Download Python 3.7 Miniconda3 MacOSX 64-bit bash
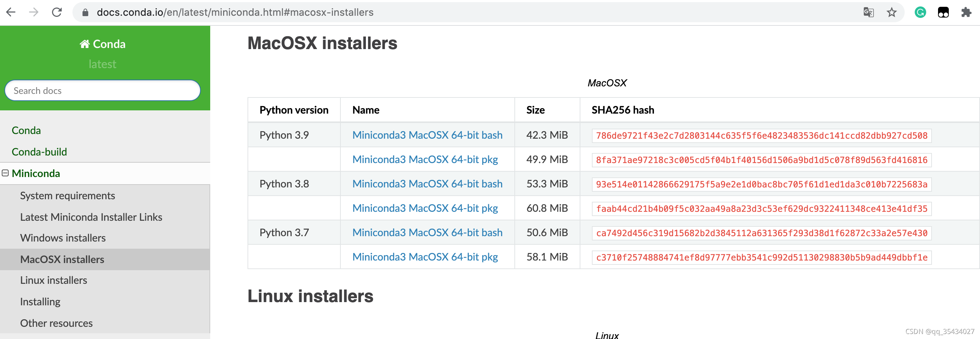The height and width of the screenshot is (339, 980). [427, 233]
